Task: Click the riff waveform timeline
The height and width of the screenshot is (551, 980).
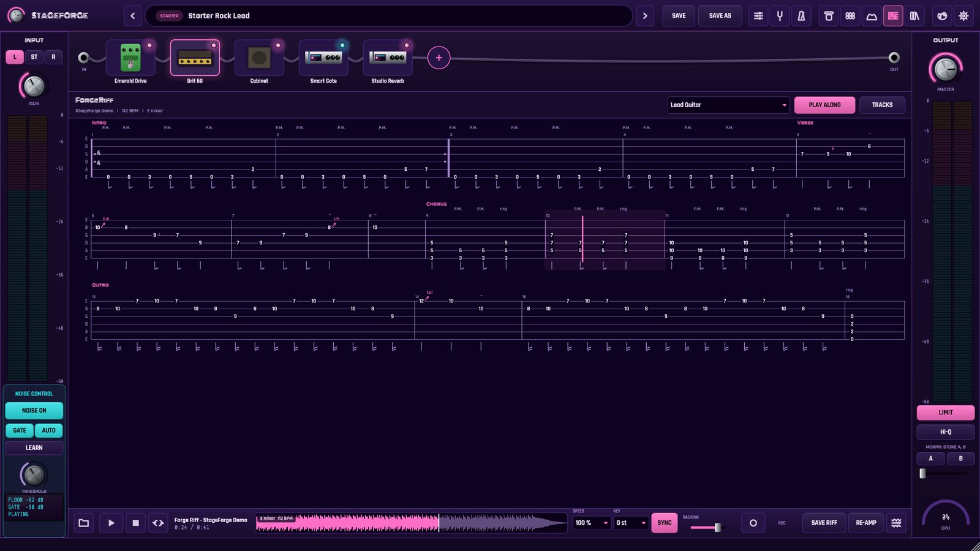Action: click(412, 523)
